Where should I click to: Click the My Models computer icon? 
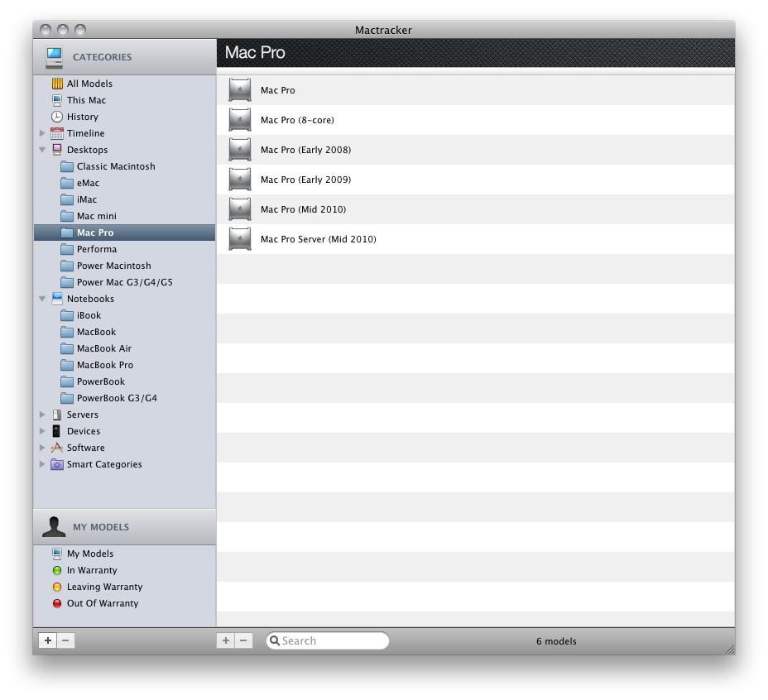point(57,554)
